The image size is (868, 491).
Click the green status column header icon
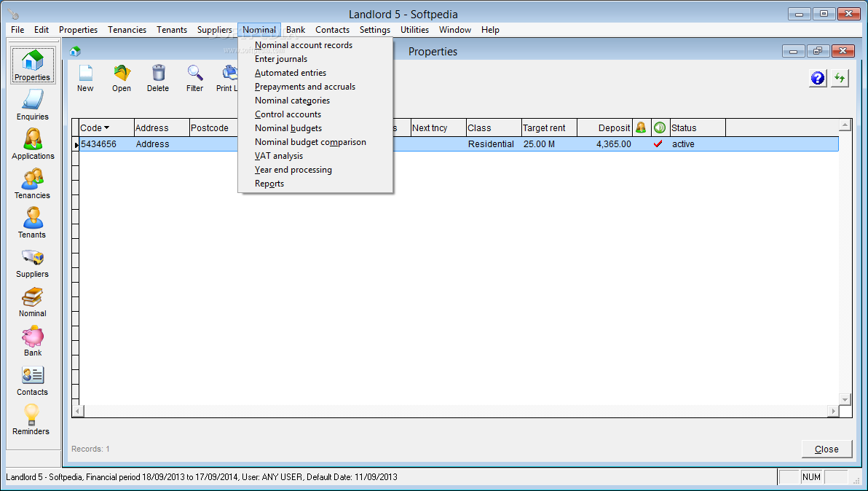point(659,127)
